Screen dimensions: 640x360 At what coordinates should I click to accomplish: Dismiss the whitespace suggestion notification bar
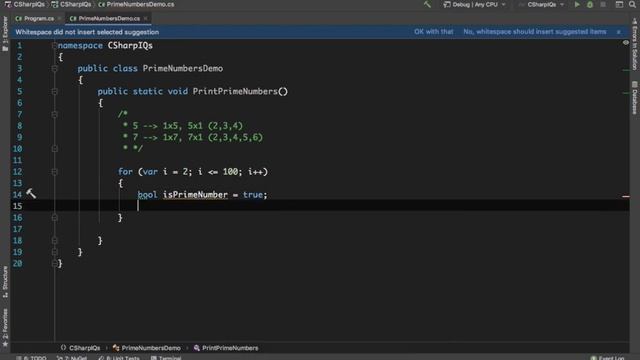point(619,32)
